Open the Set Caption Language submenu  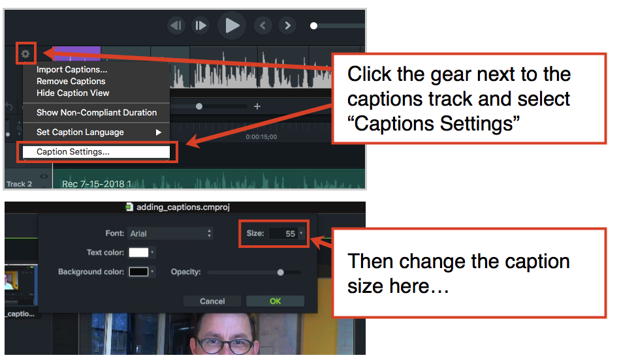pyautogui.click(x=96, y=132)
